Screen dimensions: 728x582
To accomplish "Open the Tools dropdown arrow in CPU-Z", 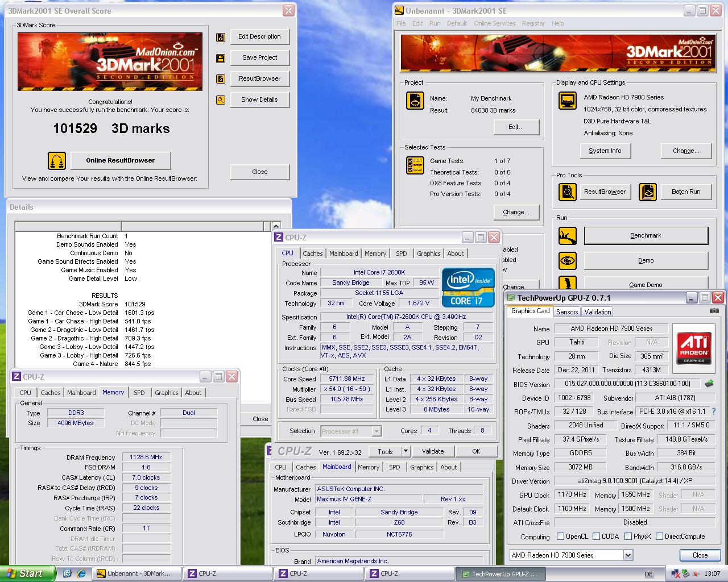I will (x=406, y=452).
